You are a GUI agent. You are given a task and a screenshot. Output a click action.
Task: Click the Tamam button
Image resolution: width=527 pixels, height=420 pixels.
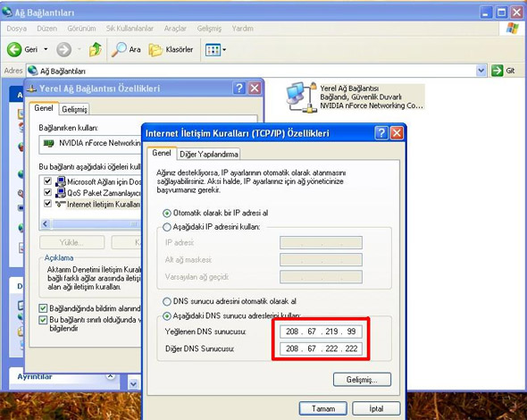(x=323, y=409)
